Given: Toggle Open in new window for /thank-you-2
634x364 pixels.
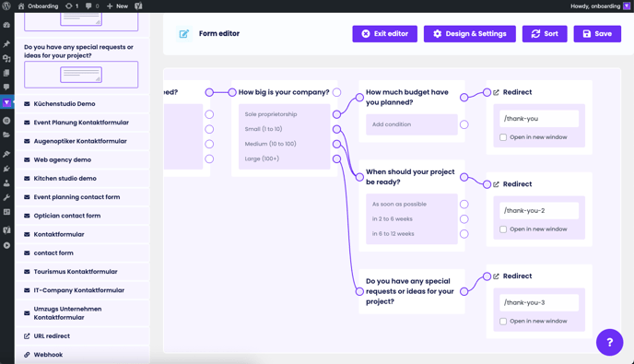Looking at the screenshot, I should coord(503,229).
